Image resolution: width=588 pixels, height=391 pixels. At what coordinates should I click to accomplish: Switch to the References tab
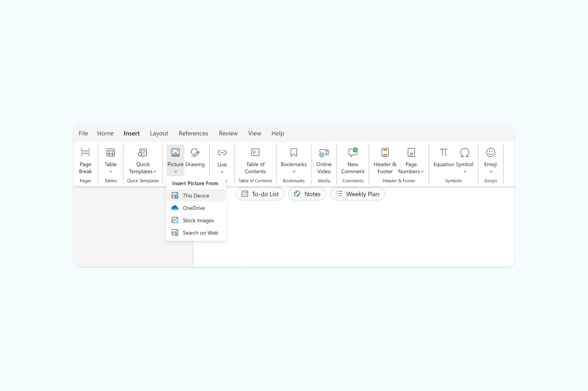[x=193, y=133]
